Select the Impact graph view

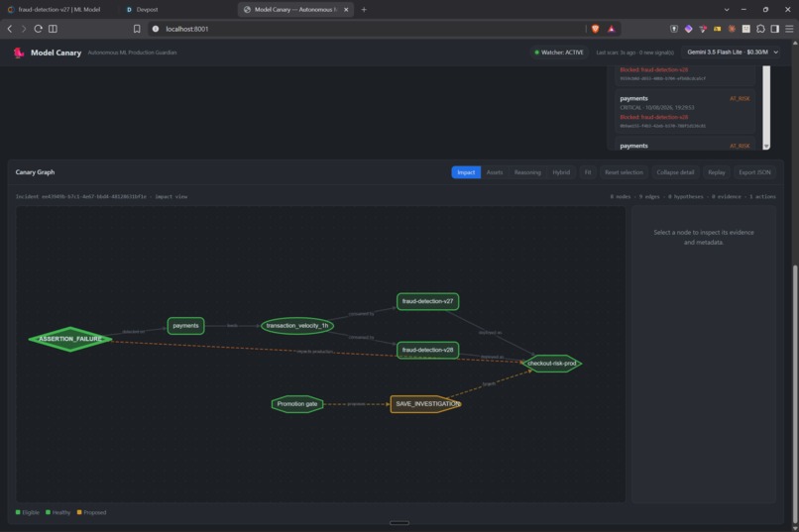(466, 172)
